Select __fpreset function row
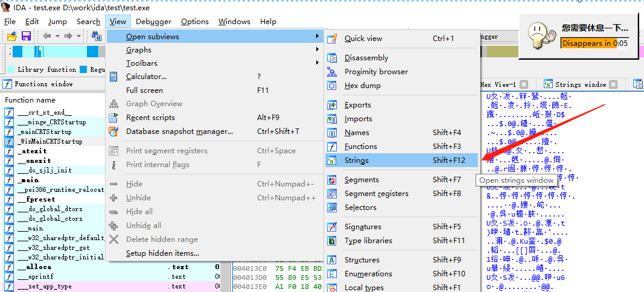644x292 pixels. pos(53,199)
